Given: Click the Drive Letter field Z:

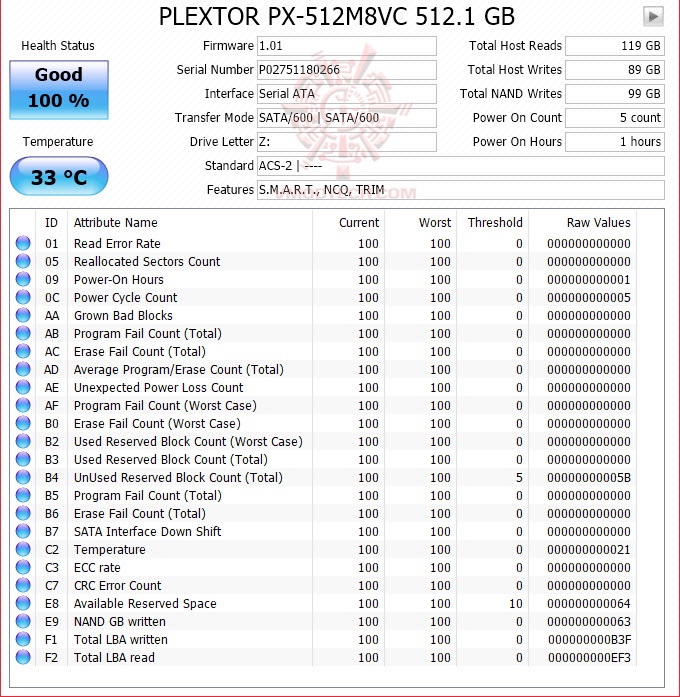Looking at the screenshot, I should tap(347, 142).
